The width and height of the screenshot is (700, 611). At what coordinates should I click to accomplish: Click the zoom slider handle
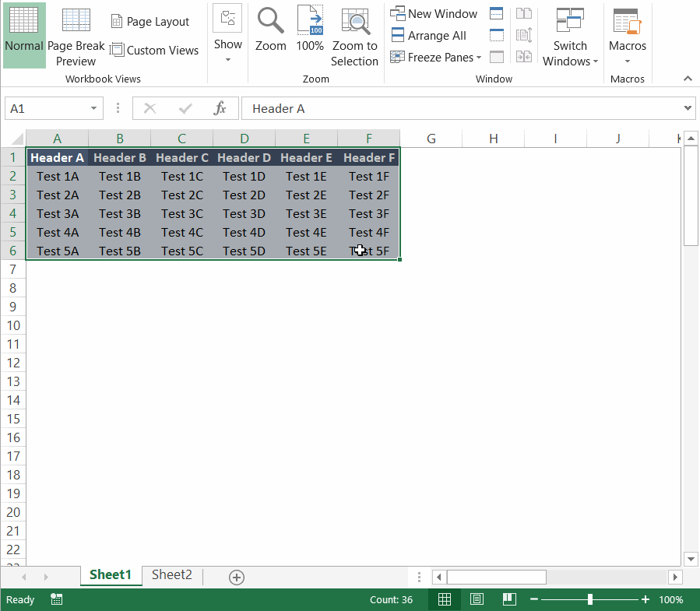coord(590,599)
